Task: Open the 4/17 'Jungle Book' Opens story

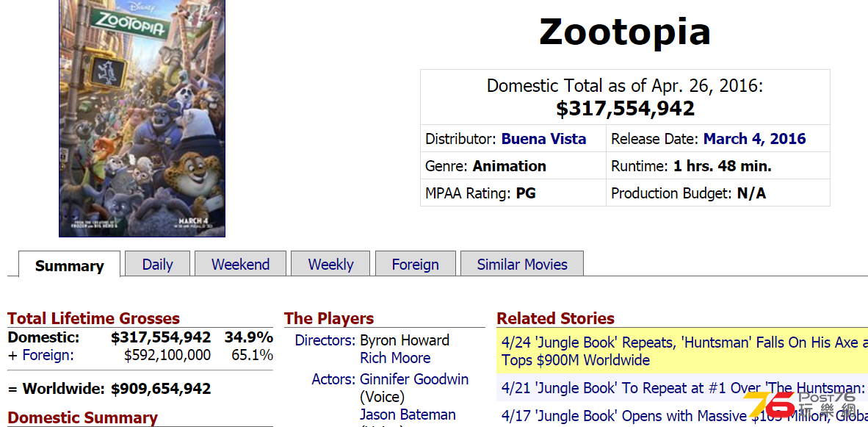Action: [682, 415]
